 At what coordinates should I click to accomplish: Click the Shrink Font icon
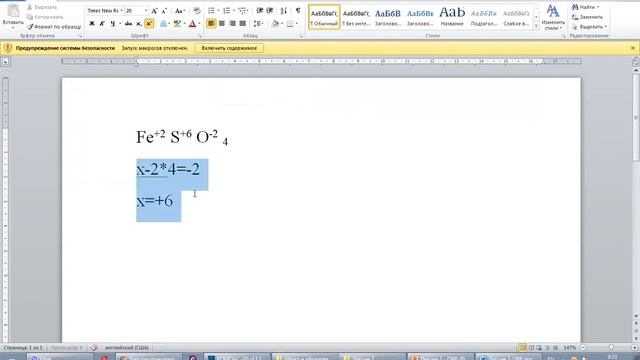tap(164, 11)
